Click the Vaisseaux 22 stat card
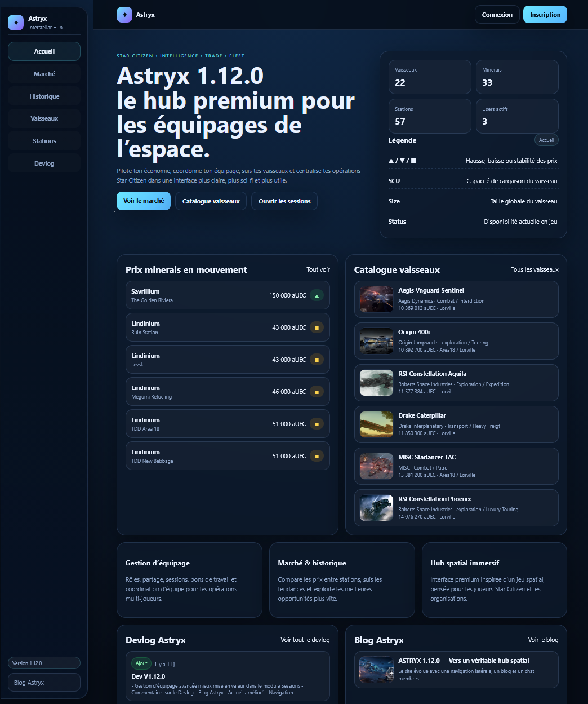Screen dimensions: 588x704 click(430, 77)
